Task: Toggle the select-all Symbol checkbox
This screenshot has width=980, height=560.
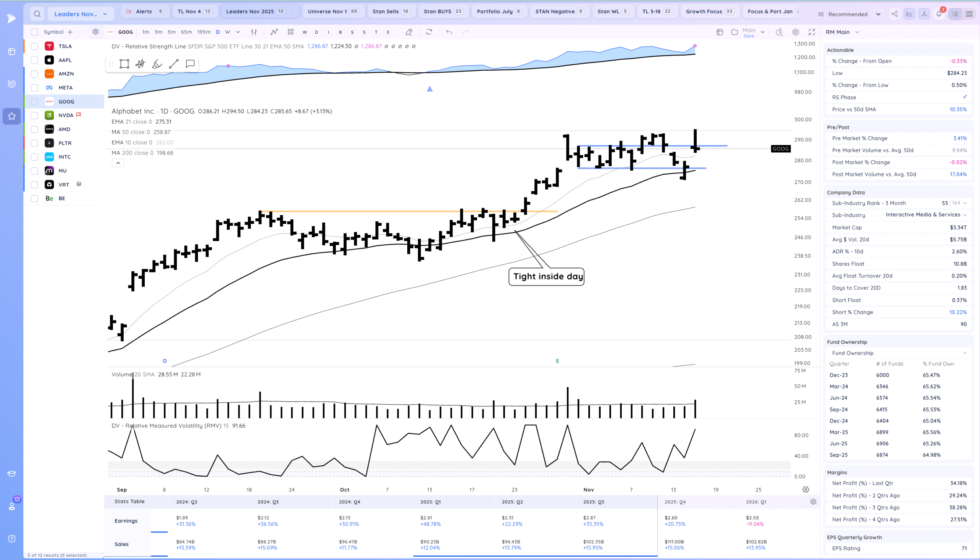Action: (x=34, y=32)
